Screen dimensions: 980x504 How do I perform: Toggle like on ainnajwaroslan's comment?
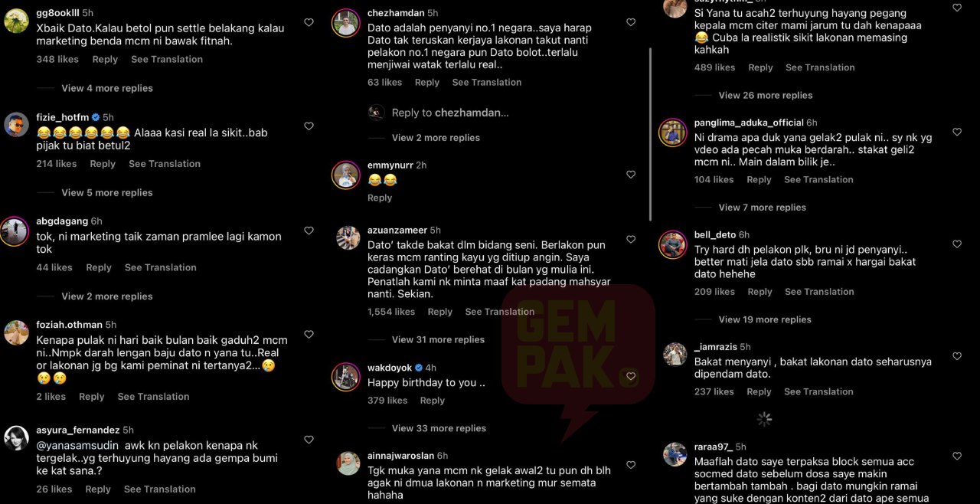[x=631, y=465]
